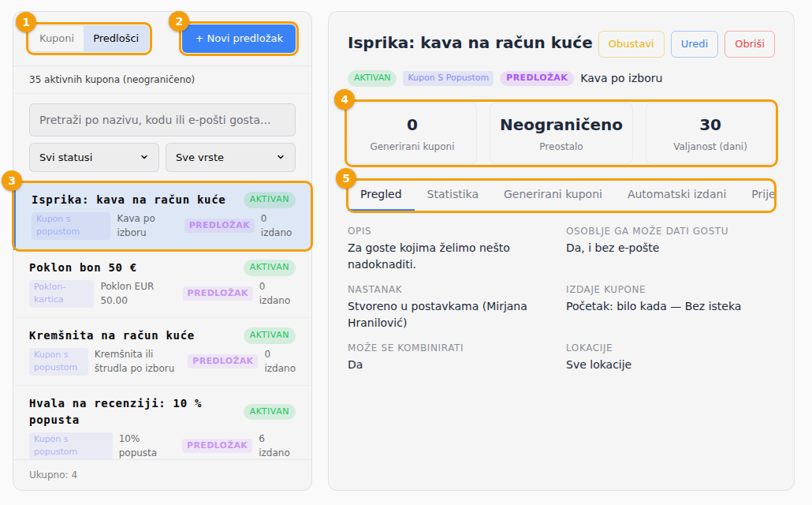
Task: Click the Kupon S Popustom badge in header
Action: coord(448,78)
